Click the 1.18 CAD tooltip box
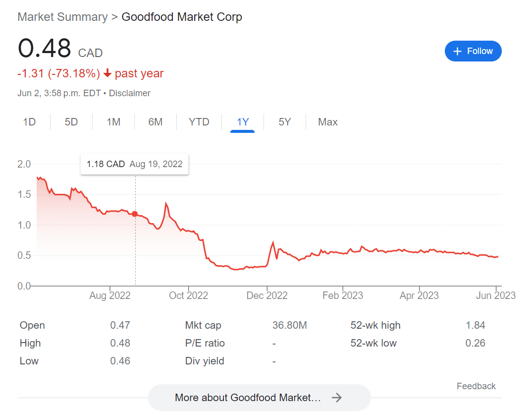Viewport: 532px width, 411px height. pyautogui.click(x=134, y=164)
